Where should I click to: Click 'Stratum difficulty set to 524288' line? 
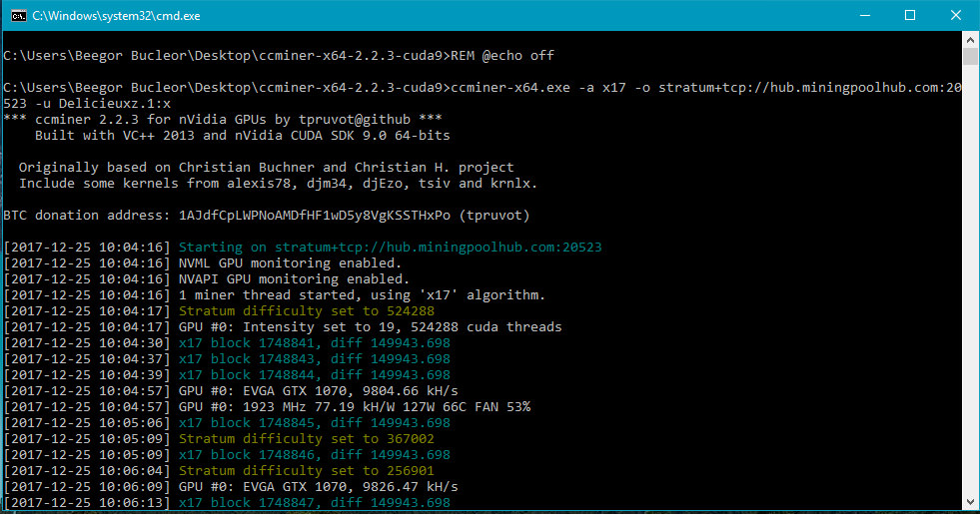point(219,311)
